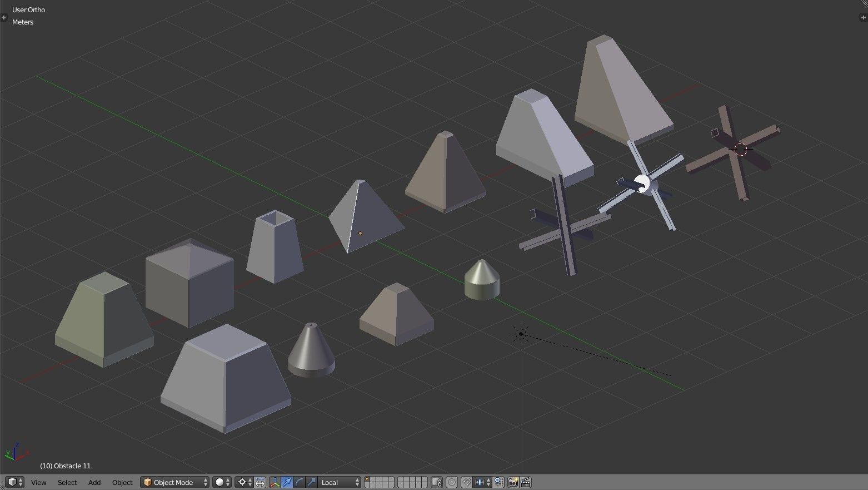Click the OpenGL render animation clapper icon

[525, 482]
